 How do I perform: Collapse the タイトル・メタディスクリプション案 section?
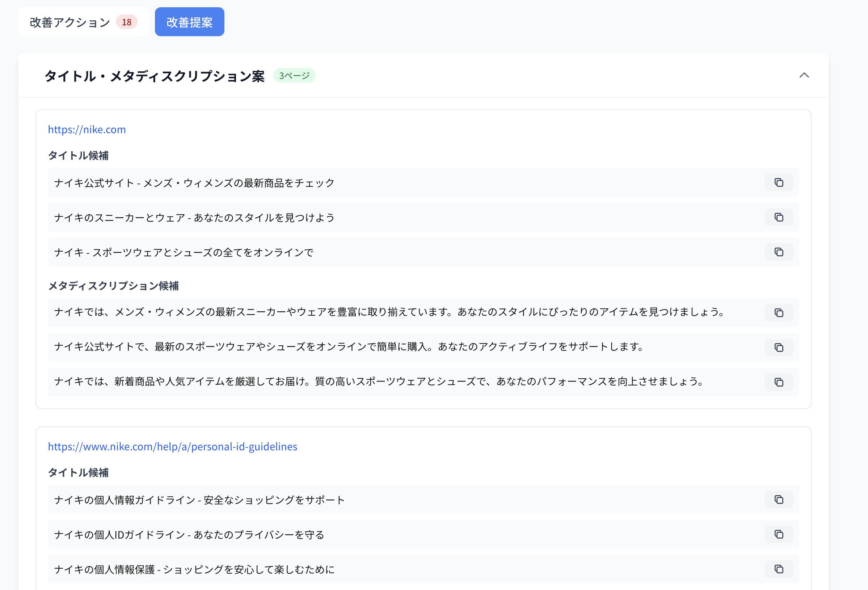point(805,76)
